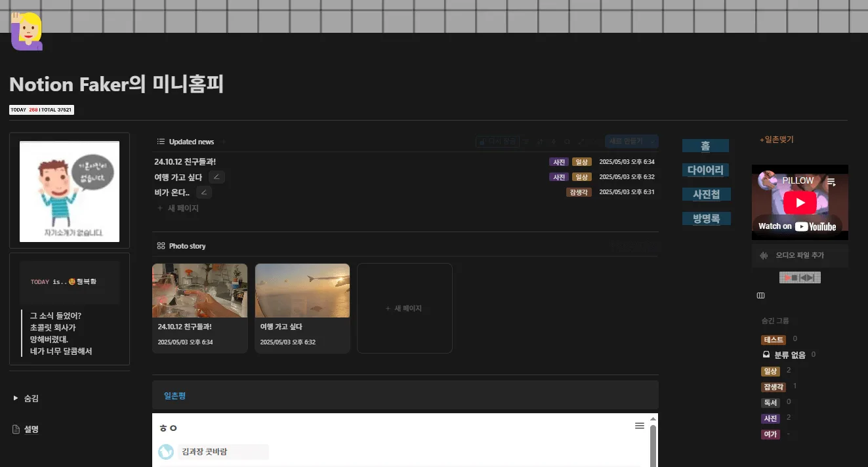Click the edit pencil beside 비가 온다..

click(204, 192)
